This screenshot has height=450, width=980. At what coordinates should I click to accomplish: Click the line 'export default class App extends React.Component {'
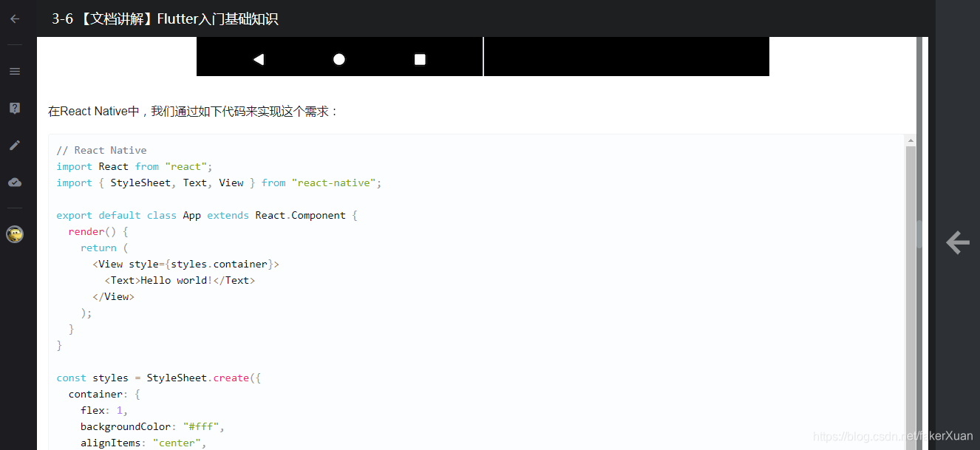pyautogui.click(x=207, y=215)
